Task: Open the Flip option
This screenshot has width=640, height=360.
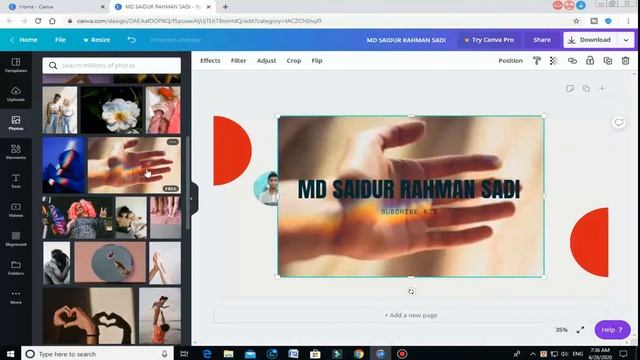Action: coord(317,60)
